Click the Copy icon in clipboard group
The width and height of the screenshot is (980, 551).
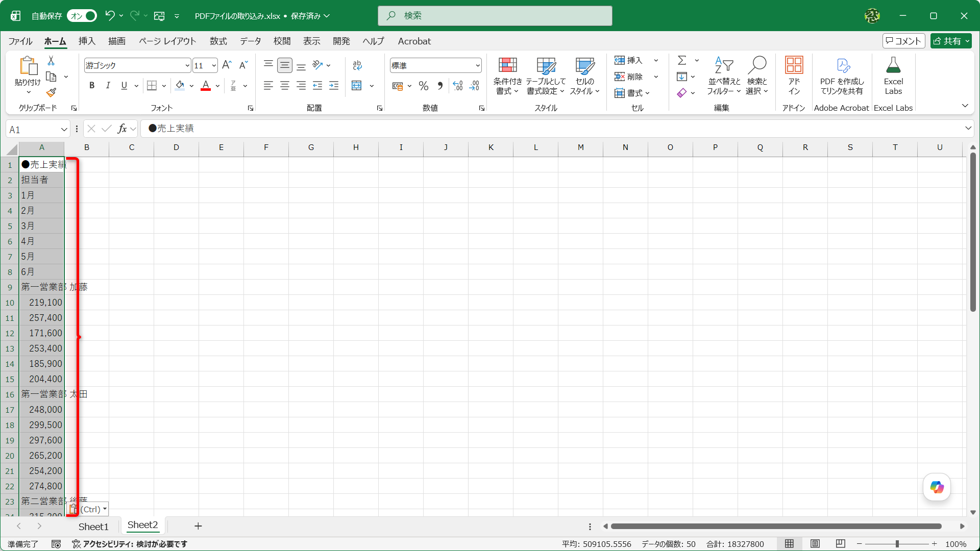click(51, 77)
